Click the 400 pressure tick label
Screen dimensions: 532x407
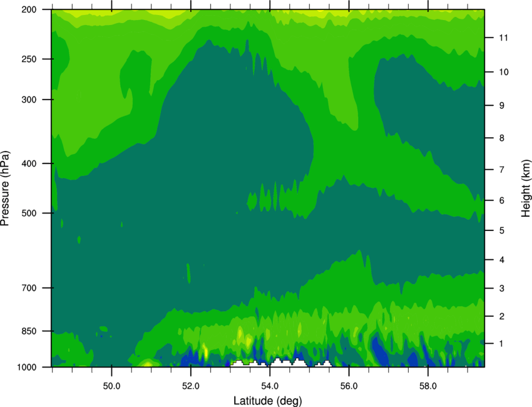click(x=29, y=163)
